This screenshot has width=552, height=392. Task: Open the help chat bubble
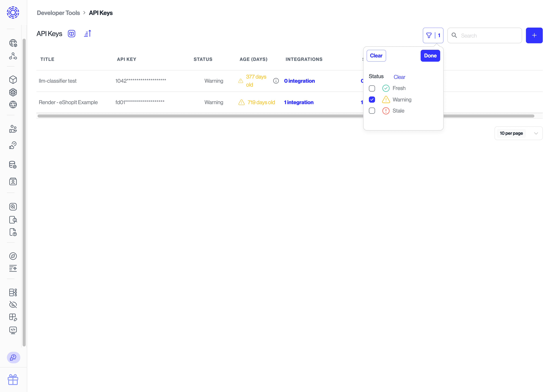pos(13,358)
